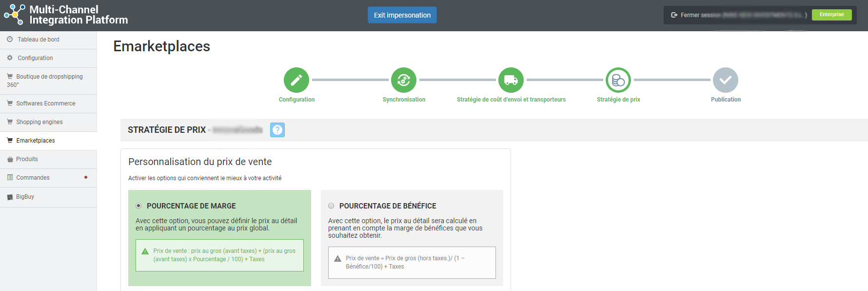Click the Configuration pencil step icon
Viewport: 868px width, 291px height.
point(296,80)
